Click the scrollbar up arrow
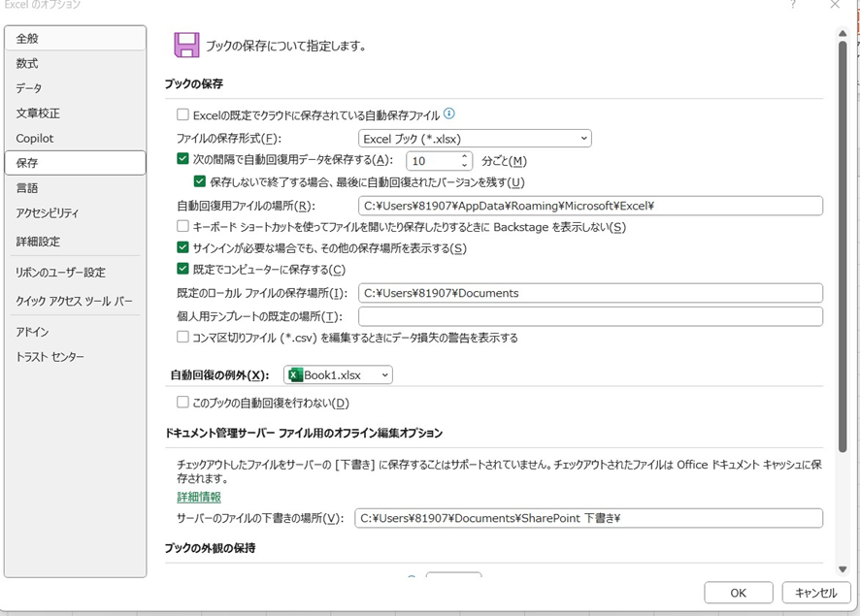The width and height of the screenshot is (860, 616). point(843,33)
